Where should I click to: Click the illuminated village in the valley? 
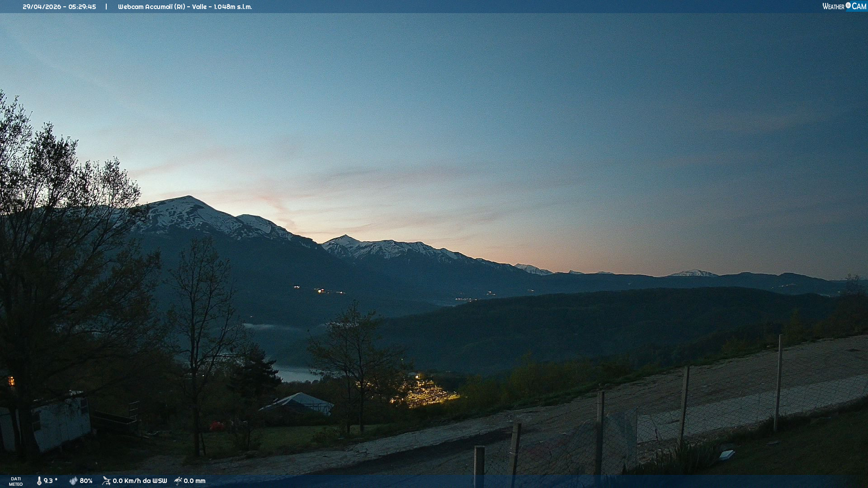425,394
